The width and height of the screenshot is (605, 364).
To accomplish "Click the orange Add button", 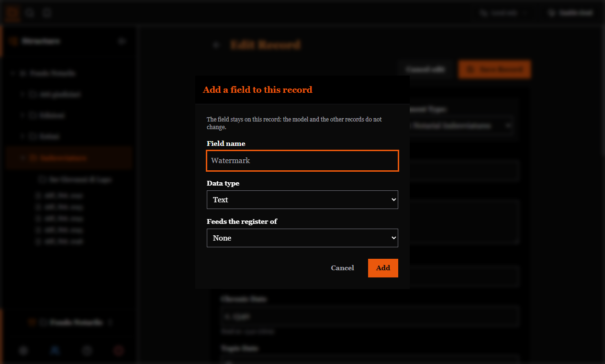I will point(383,268).
